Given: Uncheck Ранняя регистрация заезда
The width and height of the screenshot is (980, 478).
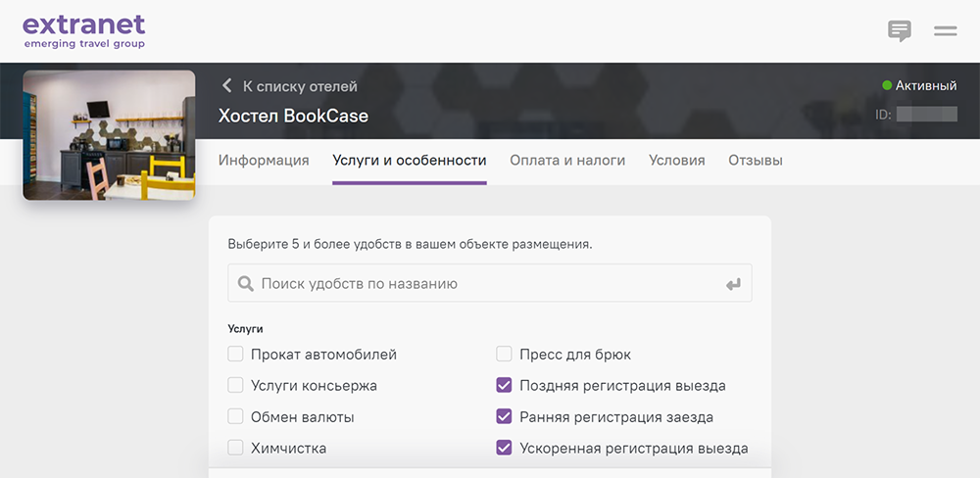Looking at the screenshot, I should tap(504, 417).
